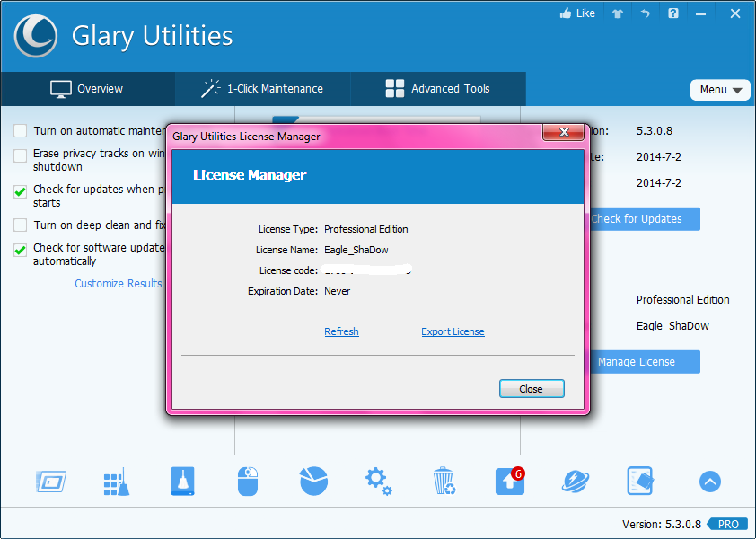
Task: Click the Eagle_ShaDow license name in dialog
Action: tap(356, 250)
